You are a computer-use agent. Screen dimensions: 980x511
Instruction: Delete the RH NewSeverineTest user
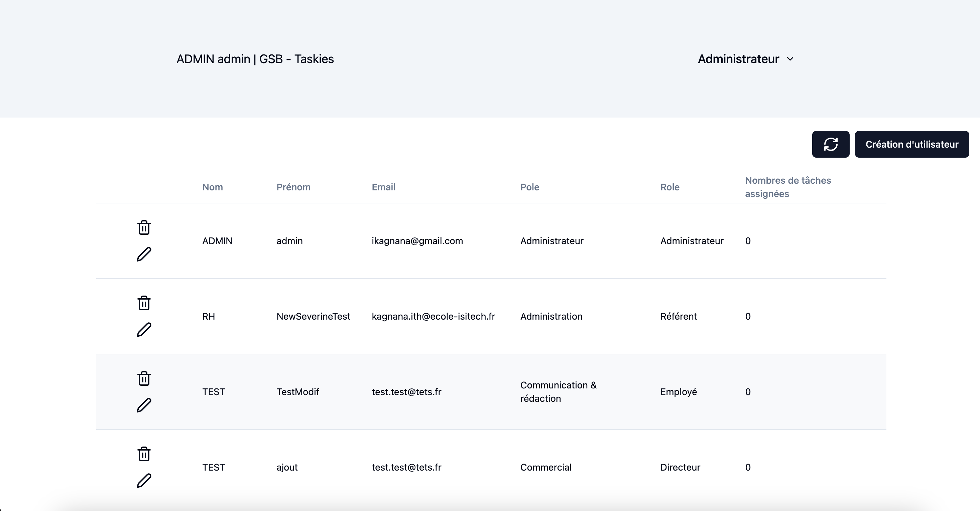[x=144, y=303]
